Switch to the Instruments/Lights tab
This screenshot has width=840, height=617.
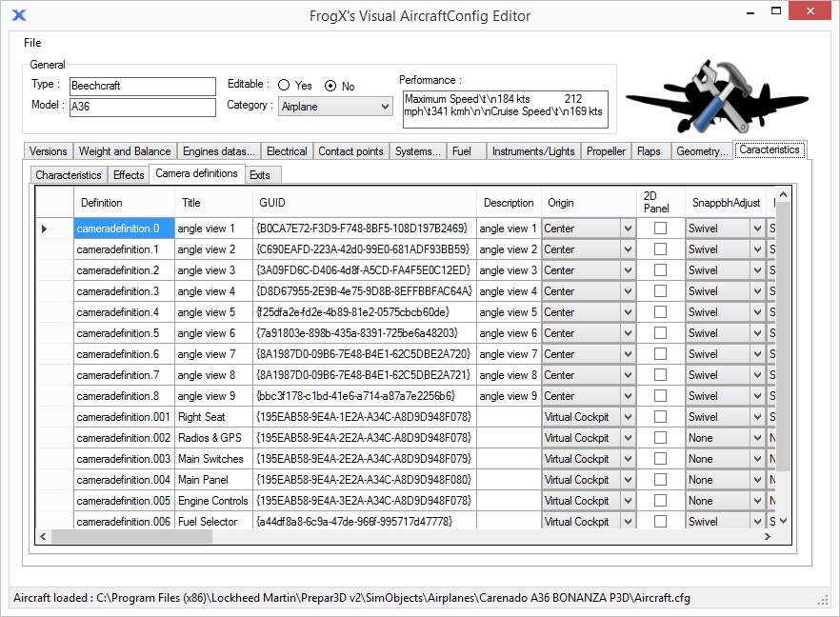click(533, 151)
